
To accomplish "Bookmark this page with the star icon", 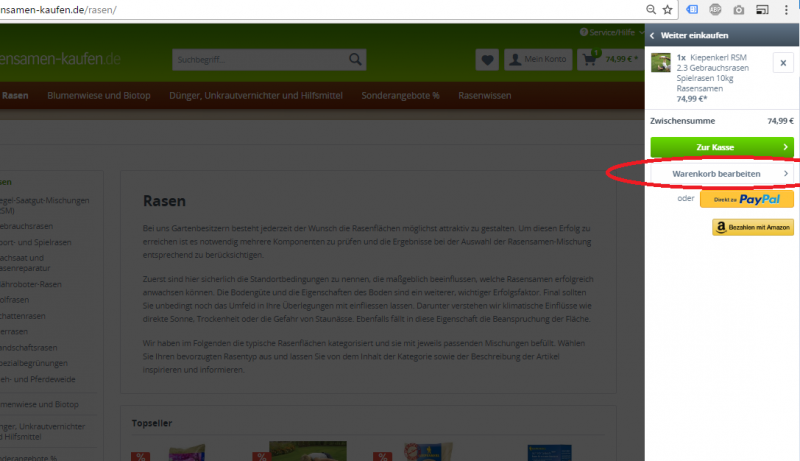I will 667,10.
